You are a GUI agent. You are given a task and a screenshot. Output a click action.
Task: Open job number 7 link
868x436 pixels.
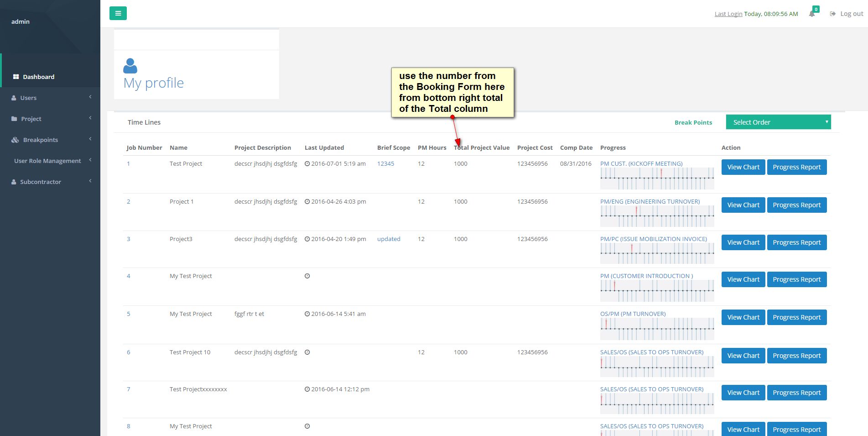point(129,389)
